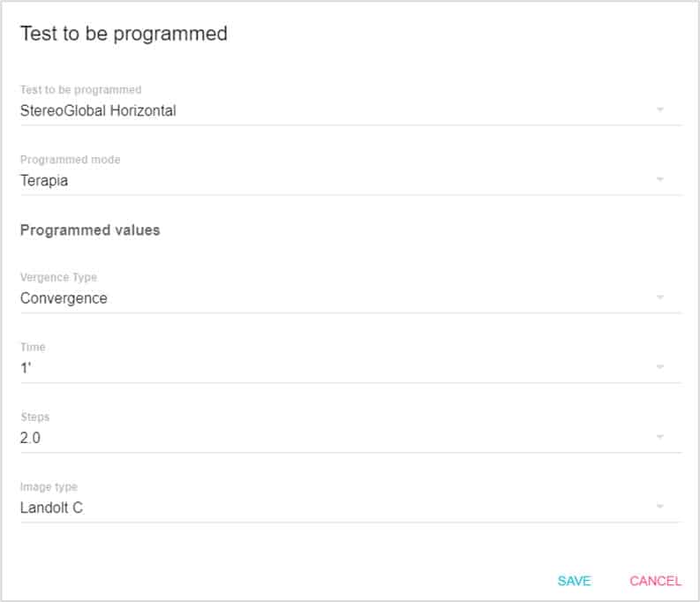Open the 1' time value dropdown
Viewport: 700px width, 602px height.
pos(335,368)
